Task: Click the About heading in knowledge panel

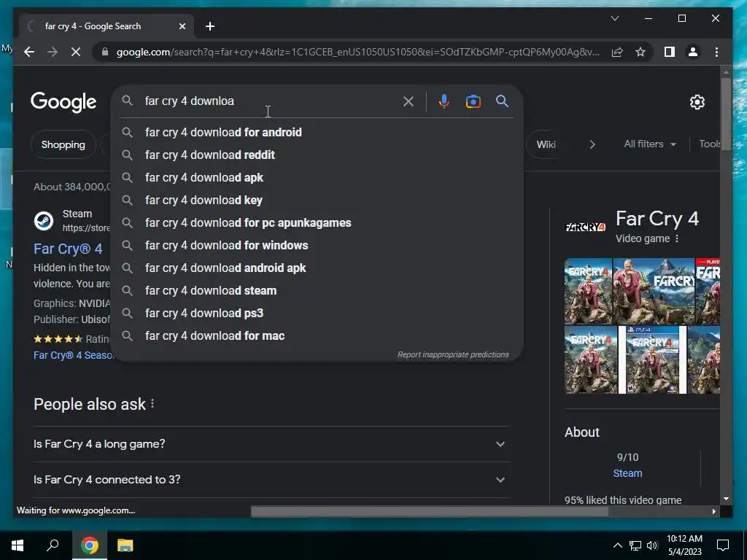Action: (581, 432)
